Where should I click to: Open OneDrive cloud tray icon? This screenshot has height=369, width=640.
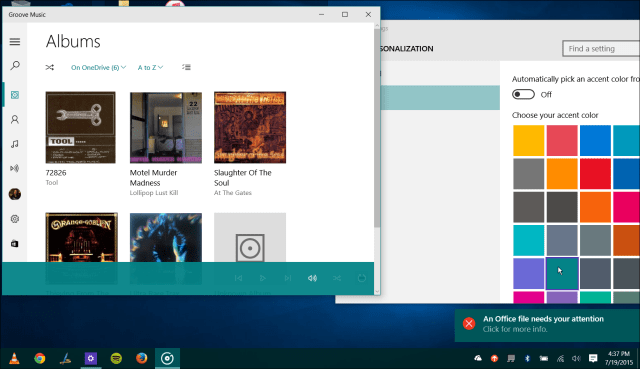[x=478, y=358]
